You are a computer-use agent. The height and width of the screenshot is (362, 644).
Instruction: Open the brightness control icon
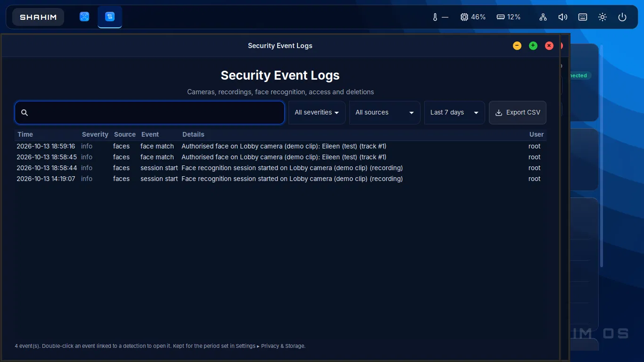(x=603, y=17)
